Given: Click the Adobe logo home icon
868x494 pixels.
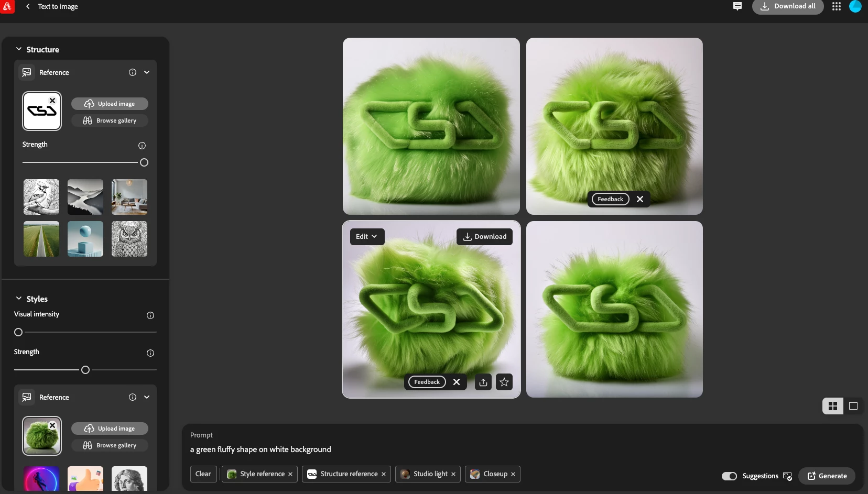Looking at the screenshot, I should 7,7.
